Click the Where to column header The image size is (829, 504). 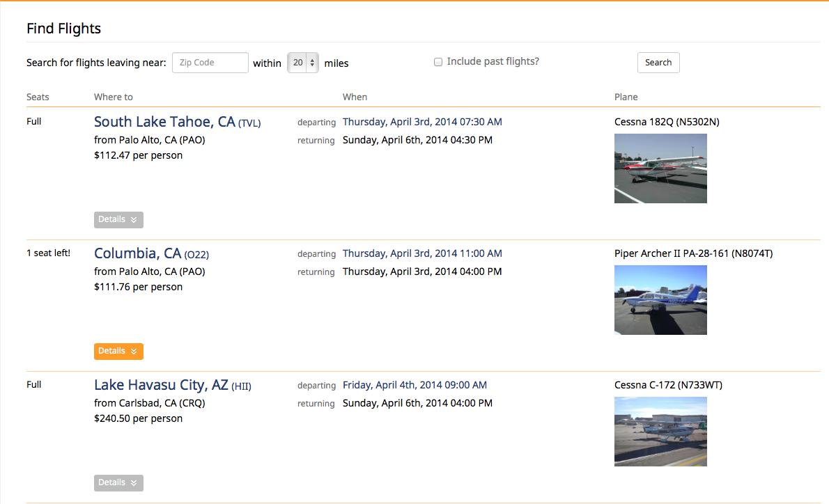point(114,97)
